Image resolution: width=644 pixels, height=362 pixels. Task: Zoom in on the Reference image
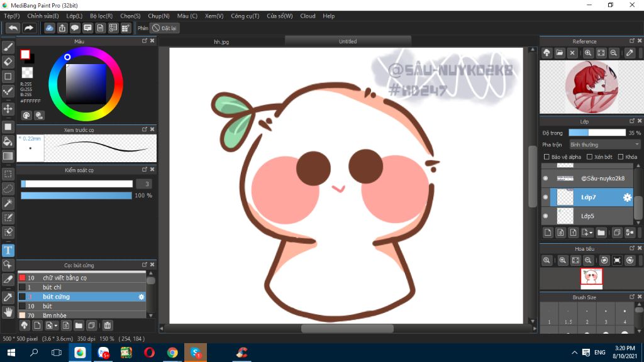click(x=588, y=53)
